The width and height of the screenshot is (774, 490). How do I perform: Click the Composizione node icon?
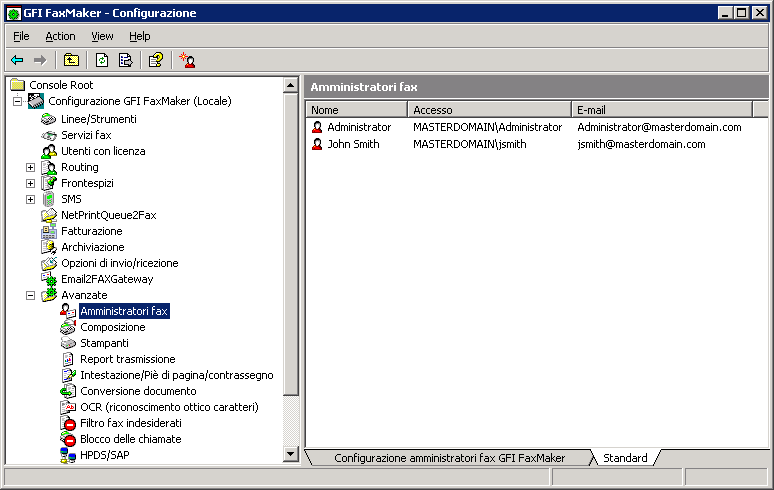click(x=68, y=327)
